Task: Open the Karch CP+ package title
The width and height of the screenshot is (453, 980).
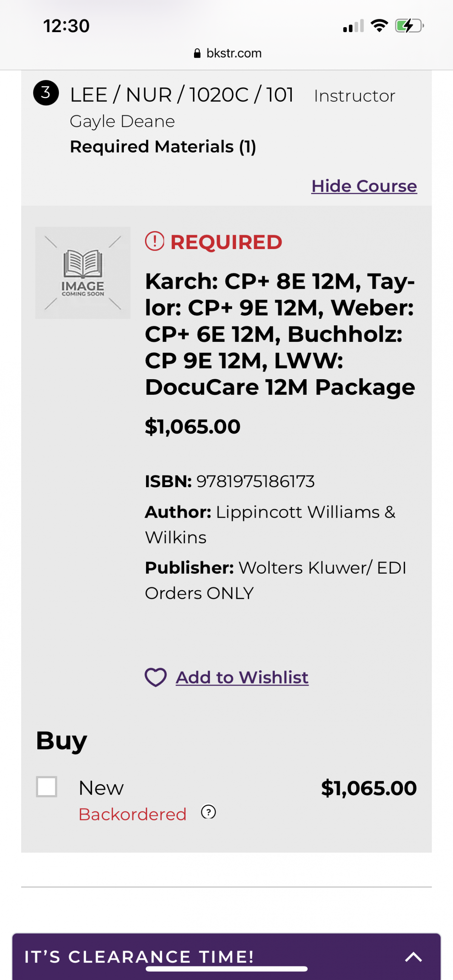Action: (x=280, y=334)
